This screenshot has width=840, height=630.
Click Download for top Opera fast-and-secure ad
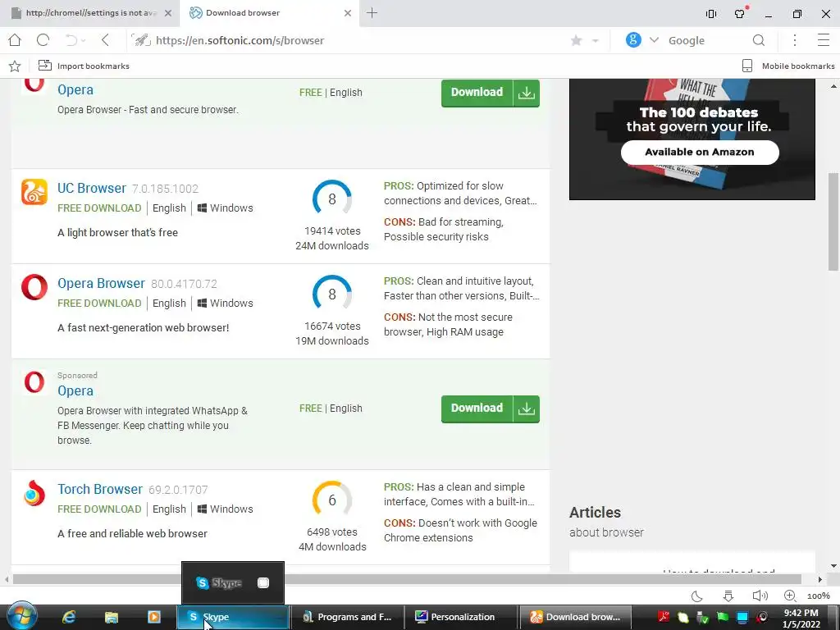point(491,93)
